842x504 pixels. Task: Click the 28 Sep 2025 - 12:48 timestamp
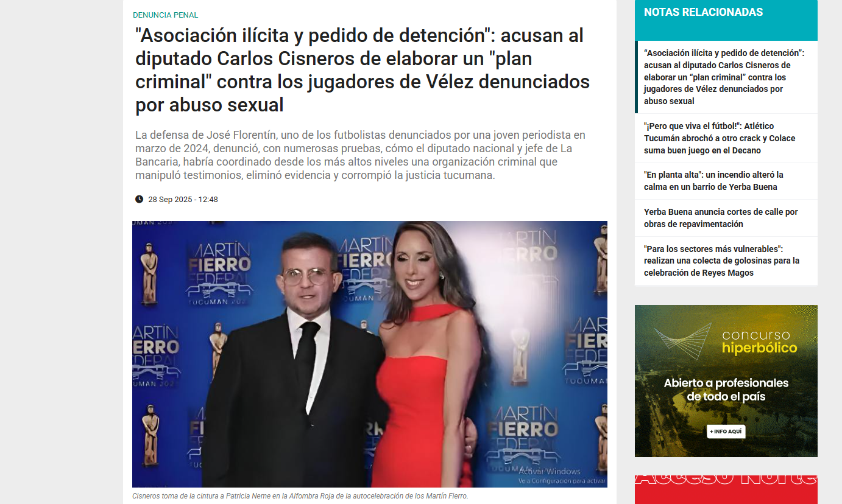(x=183, y=200)
